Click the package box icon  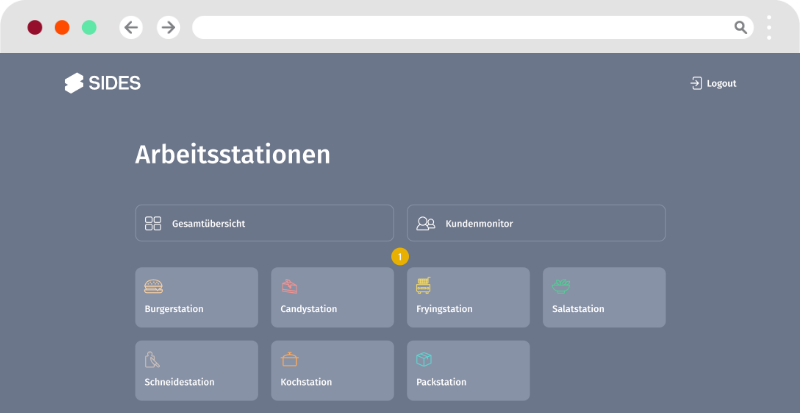click(424, 359)
